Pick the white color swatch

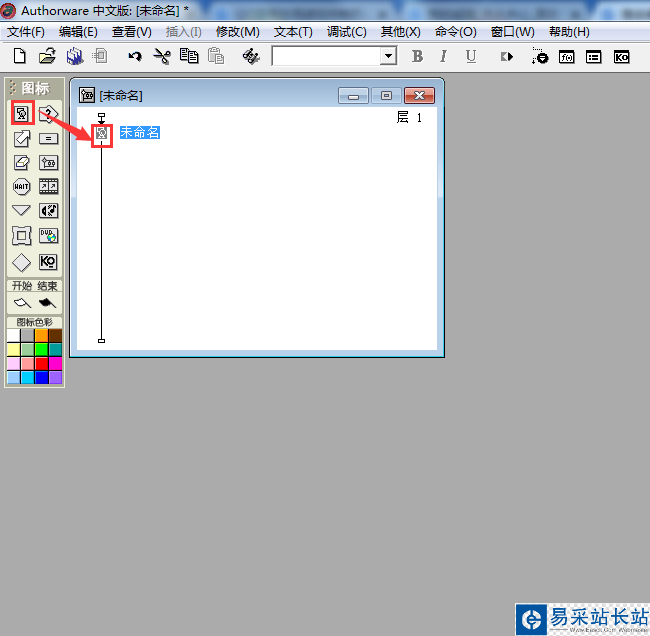click(x=13, y=335)
